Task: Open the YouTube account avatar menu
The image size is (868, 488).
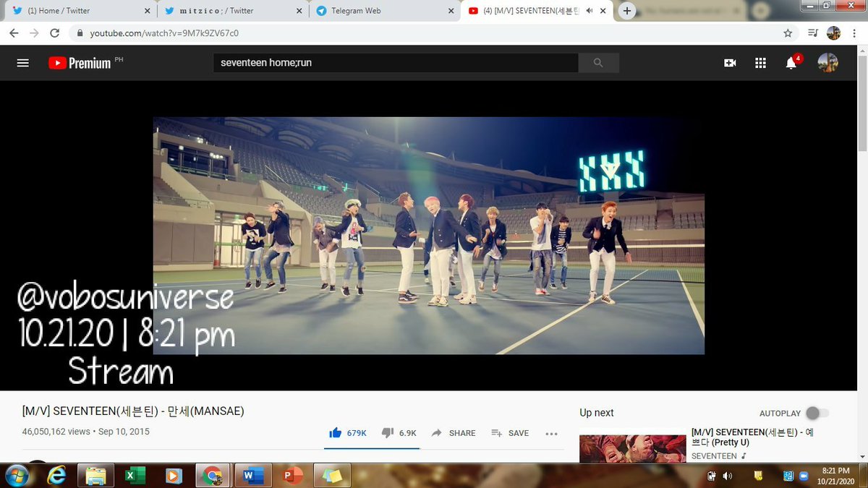Action: click(x=827, y=63)
